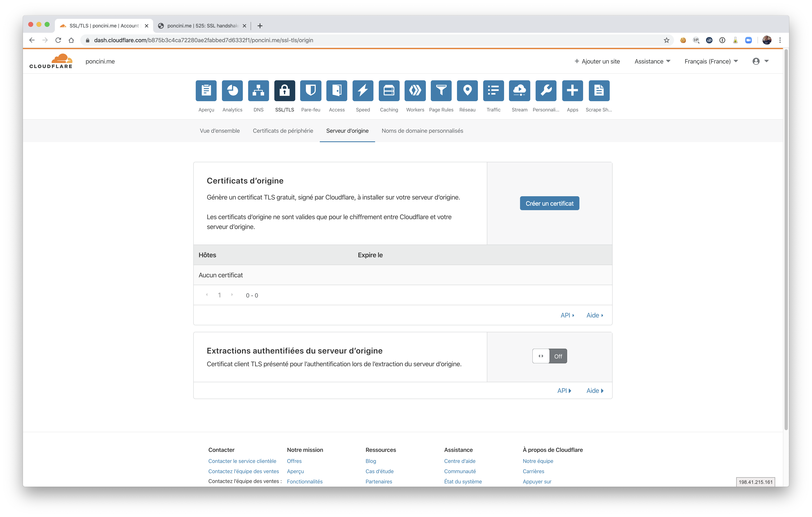Image resolution: width=812 pixels, height=517 pixels.
Task: Click Ajouter un site
Action: [x=597, y=61]
